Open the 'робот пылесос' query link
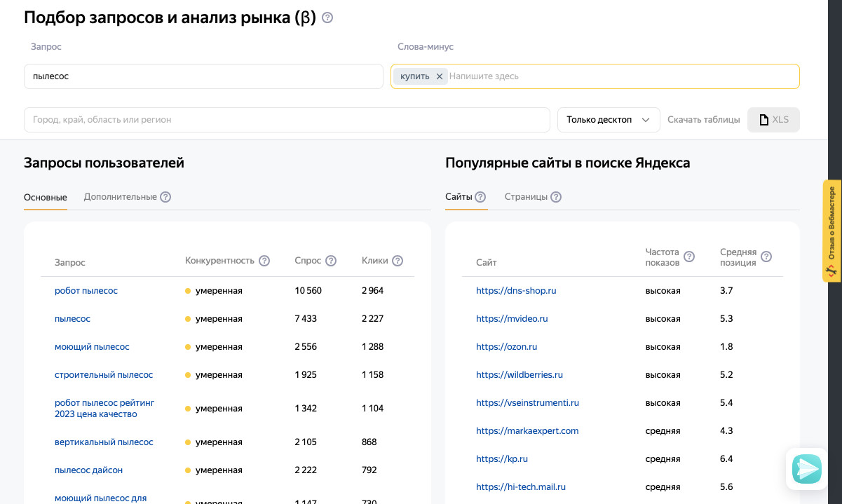Image resolution: width=842 pixels, height=504 pixels. pos(86,290)
